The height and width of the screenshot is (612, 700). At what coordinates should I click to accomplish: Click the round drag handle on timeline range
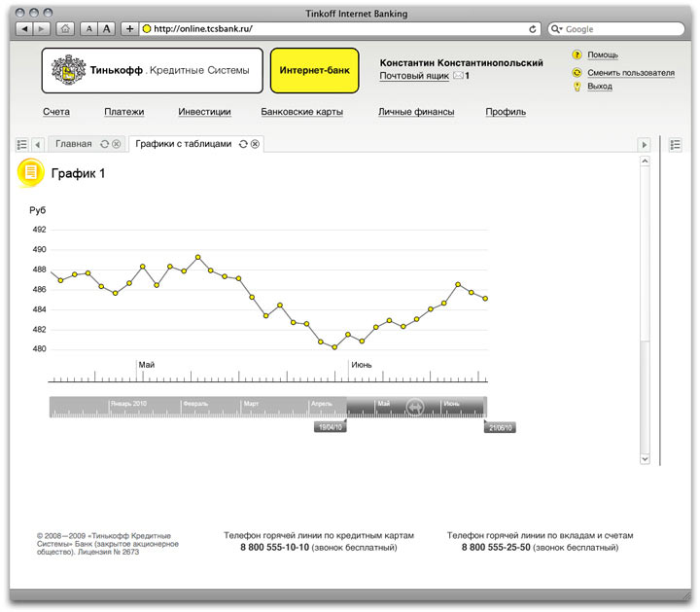click(415, 408)
